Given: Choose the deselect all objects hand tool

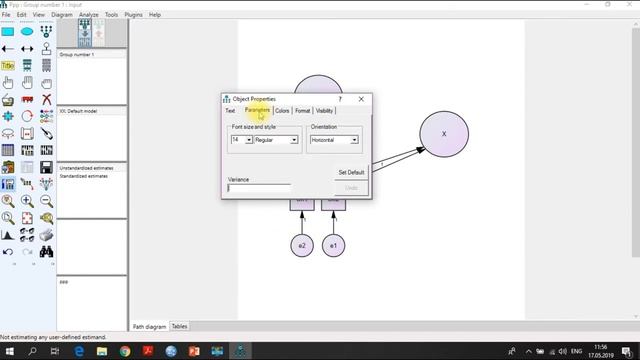Looking at the screenshot, I should coord(46,83).
